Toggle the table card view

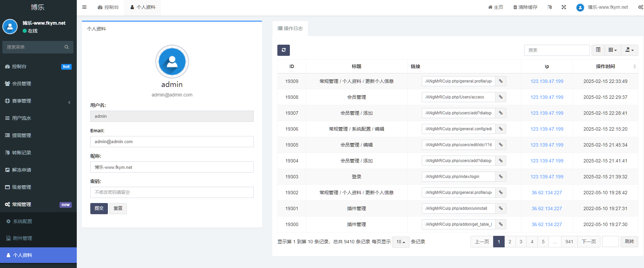pos(598,50)
